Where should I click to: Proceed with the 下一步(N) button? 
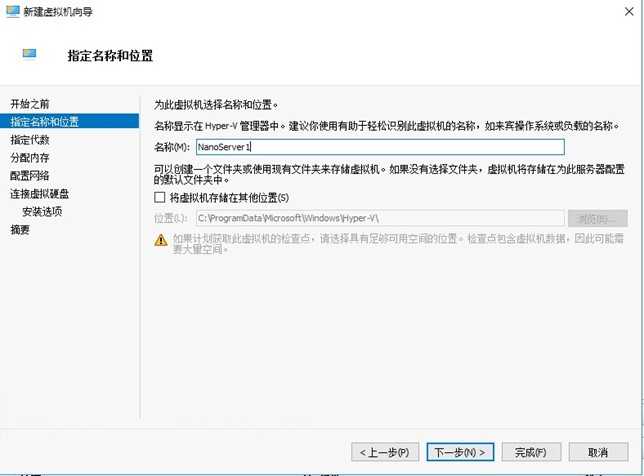click(460, 452)
